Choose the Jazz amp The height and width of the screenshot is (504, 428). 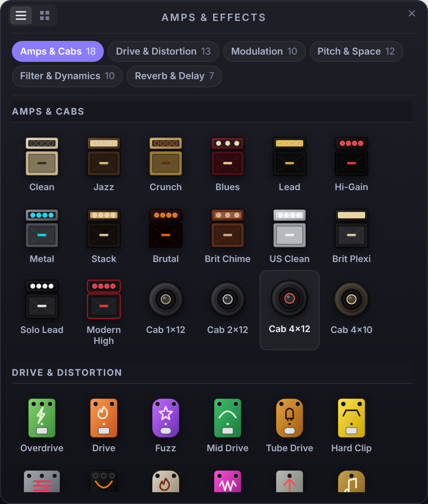click(x=104, y=164)
